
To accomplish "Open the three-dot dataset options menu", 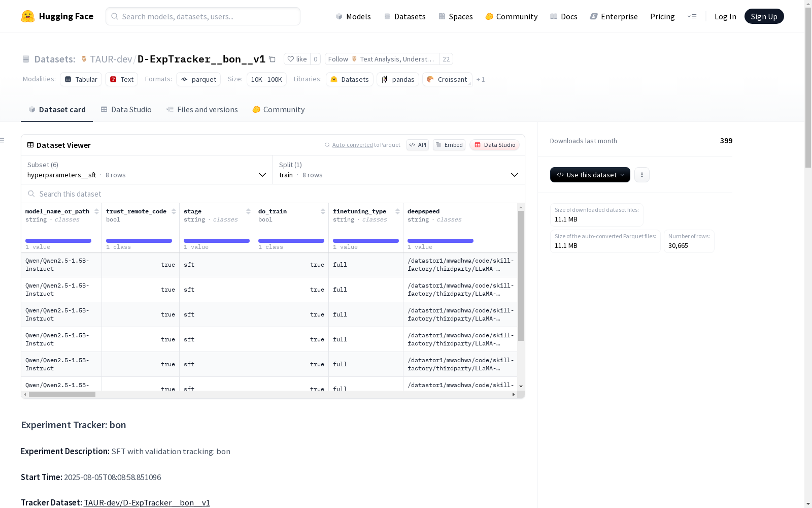I will (x=642, y=175).
